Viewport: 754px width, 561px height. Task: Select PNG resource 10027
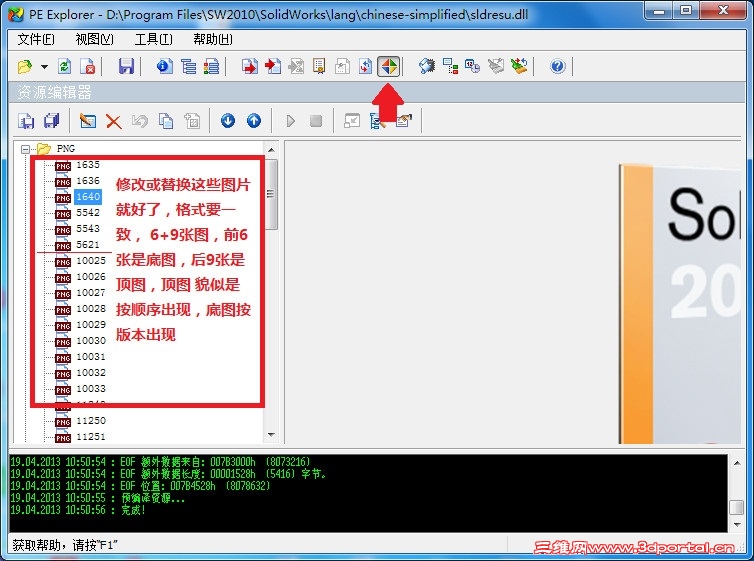(91, 292)
